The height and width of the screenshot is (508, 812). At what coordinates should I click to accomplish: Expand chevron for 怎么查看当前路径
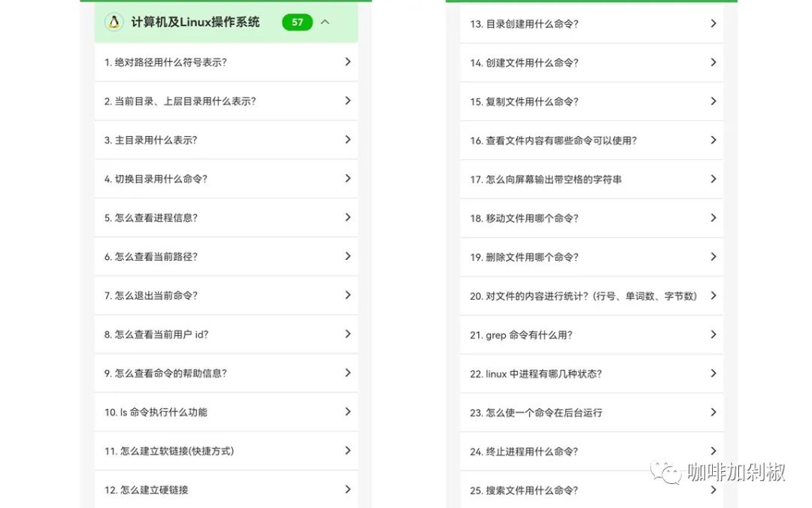[x=348, y=256]
